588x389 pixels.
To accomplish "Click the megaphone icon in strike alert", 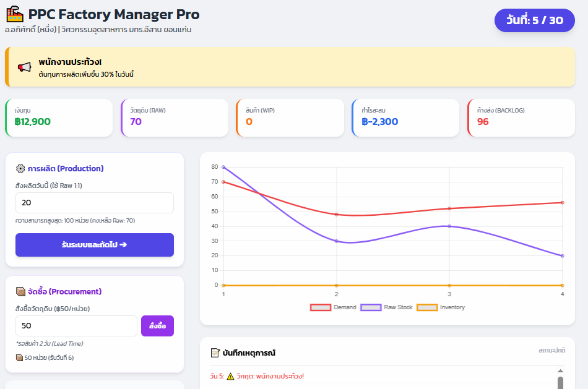I will click(x=24, y=67).
